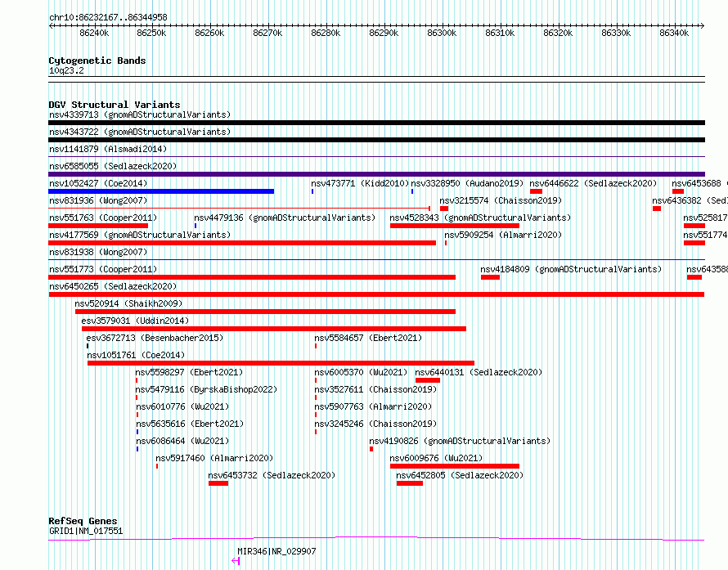Image resolution: width=728 pixels, height=570 pixels.
Task: Click the red bar under nsv6009676
Action: click(x=455, y=466)
